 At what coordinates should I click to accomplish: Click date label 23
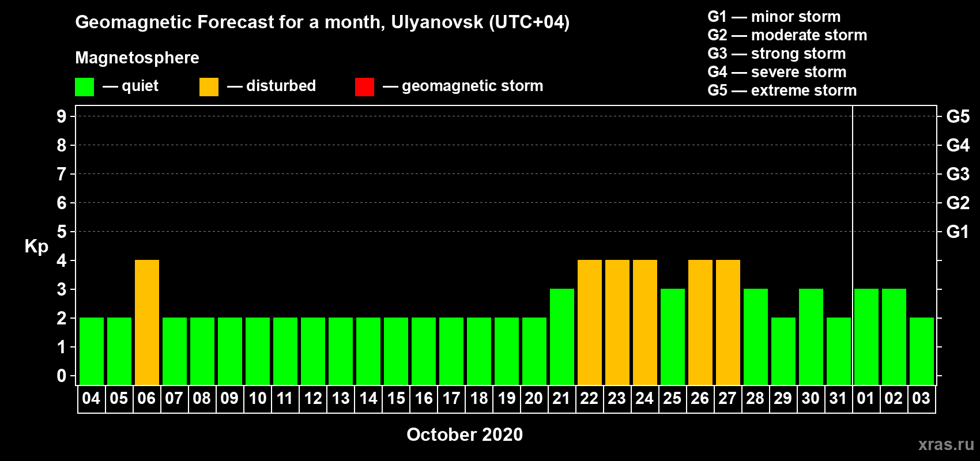617,398
